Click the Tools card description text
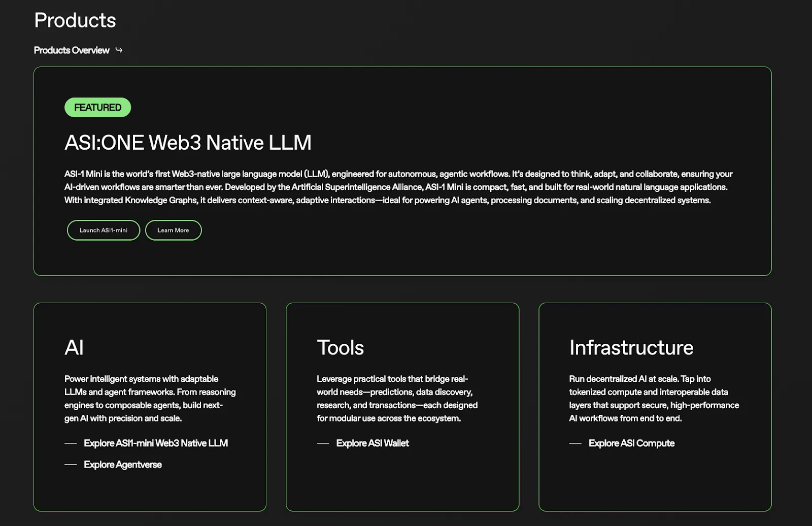The width and height of the screenshot is (812, 526). [x=397, y=399]
